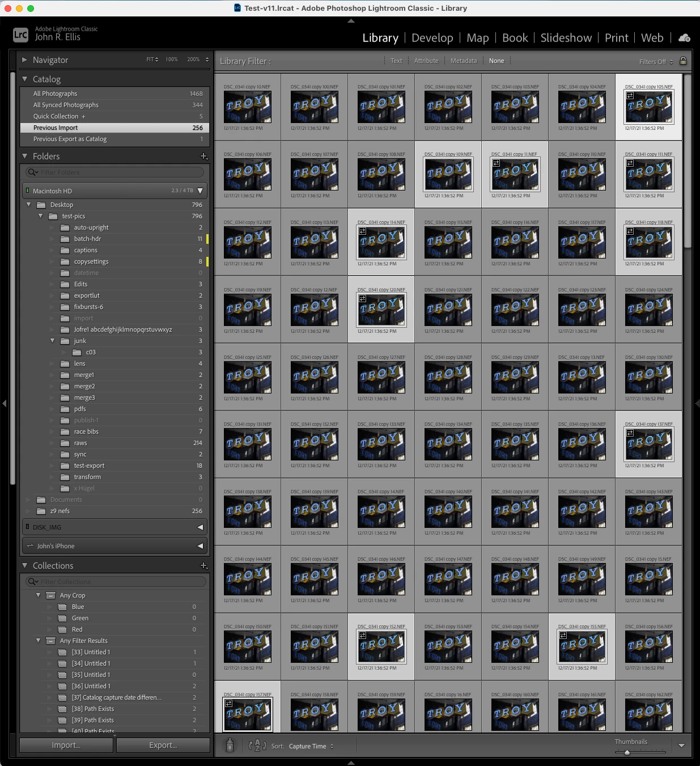
Task: Collapse the Catalog panel
Action: [24, 79]
